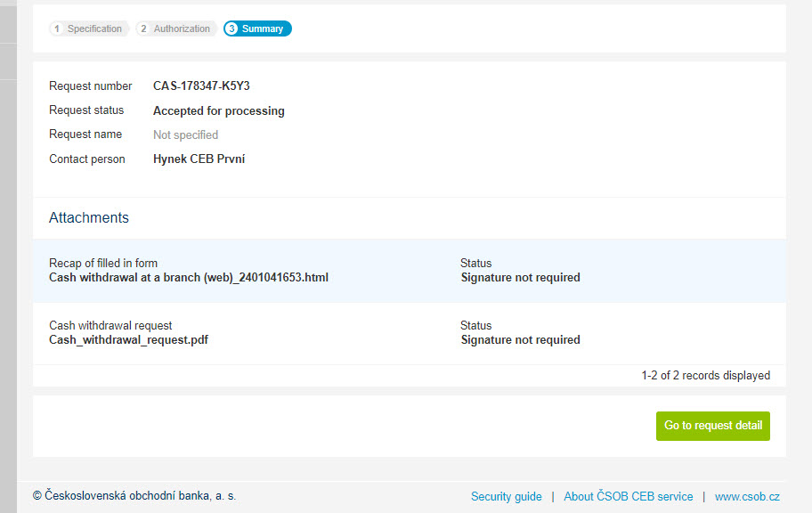Select the Summary step
This screenshot has height=513, width=812.
click(257, 28)
